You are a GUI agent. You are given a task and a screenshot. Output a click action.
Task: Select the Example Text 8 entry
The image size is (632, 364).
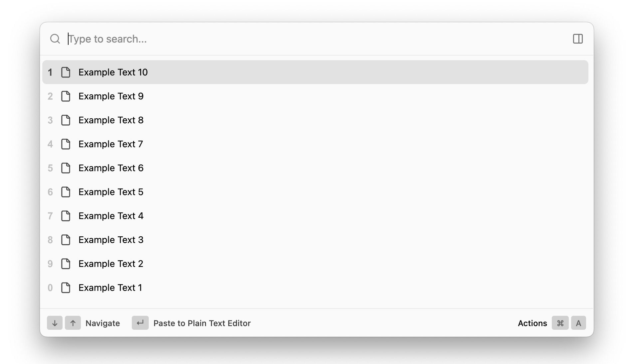(x=111, y=120)
